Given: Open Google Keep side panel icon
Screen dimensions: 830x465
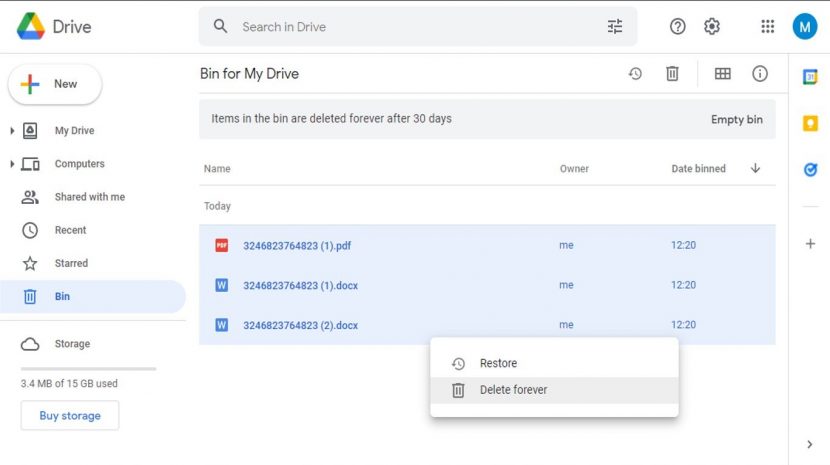Looking at the screenshot, I should pyautogui.click(x=810, y=123).
